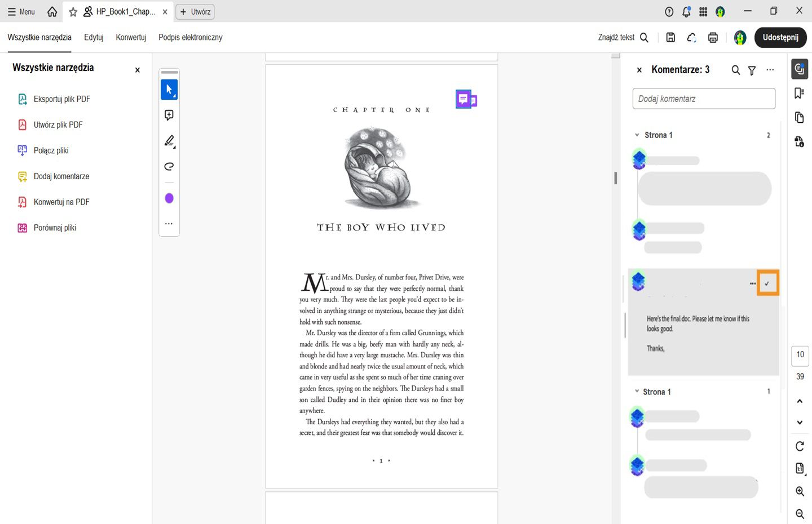This screenshot has height=524, width=812.
Task: Click Znajdź tekst search
Action: pyautogui.click(x=623, y=37)
